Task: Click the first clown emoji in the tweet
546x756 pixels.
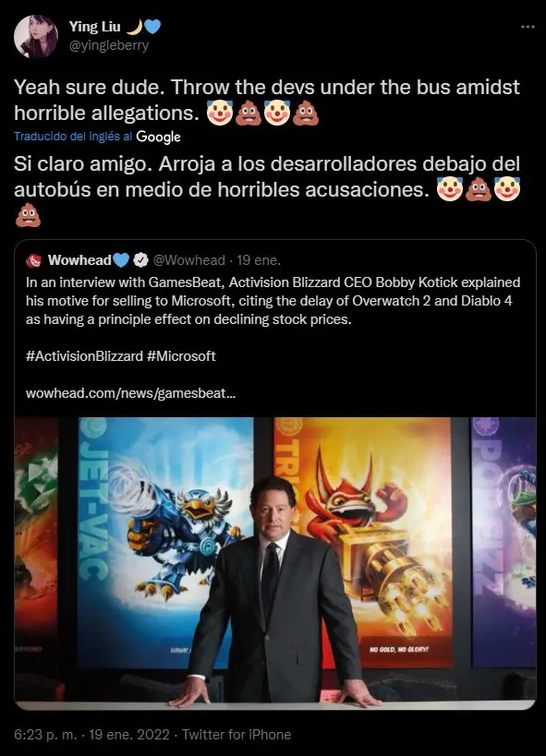Action: click(x=220, y=114)
